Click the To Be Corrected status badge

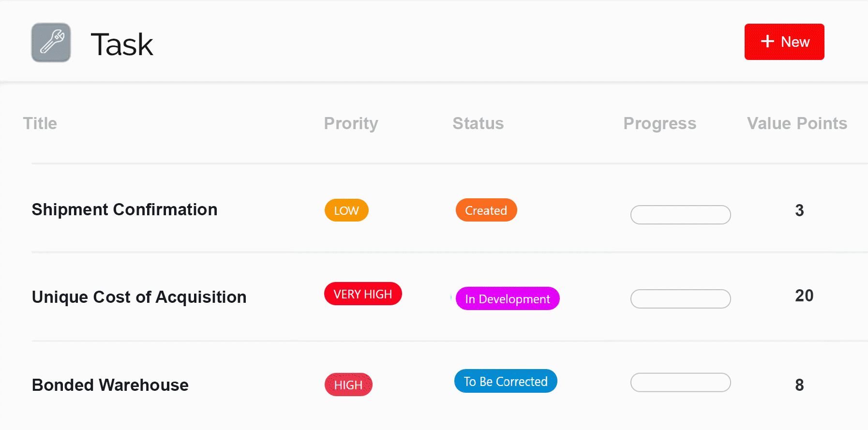(506, 382)
